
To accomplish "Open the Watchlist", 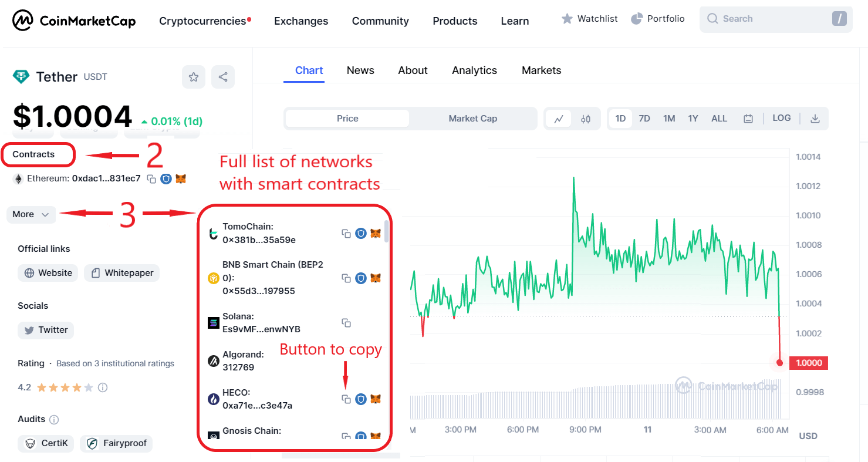I will [x=589, y=19].
